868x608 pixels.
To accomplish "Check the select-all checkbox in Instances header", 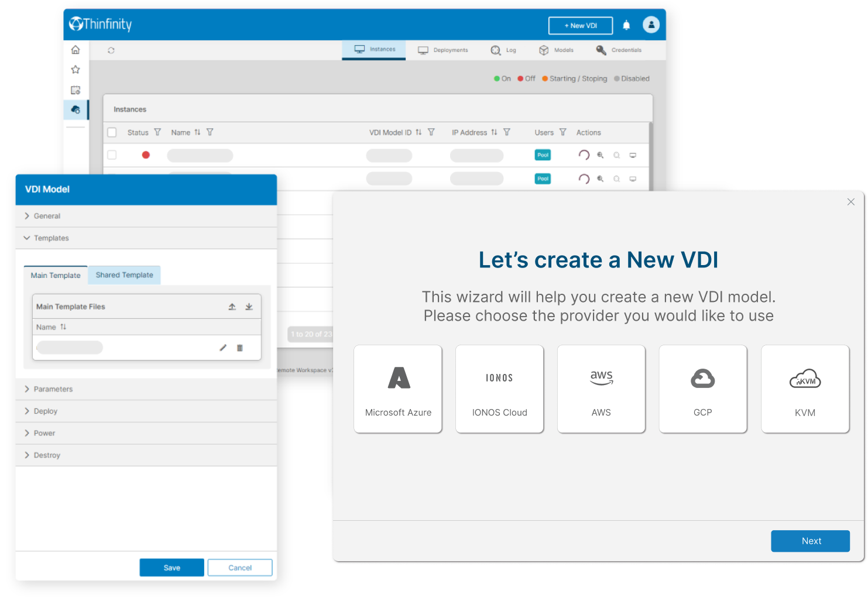I will [x=112, y=132].
